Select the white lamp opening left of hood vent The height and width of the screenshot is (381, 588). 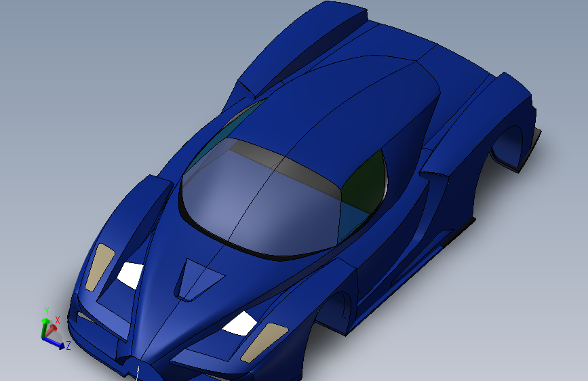(x=130, y=275)
